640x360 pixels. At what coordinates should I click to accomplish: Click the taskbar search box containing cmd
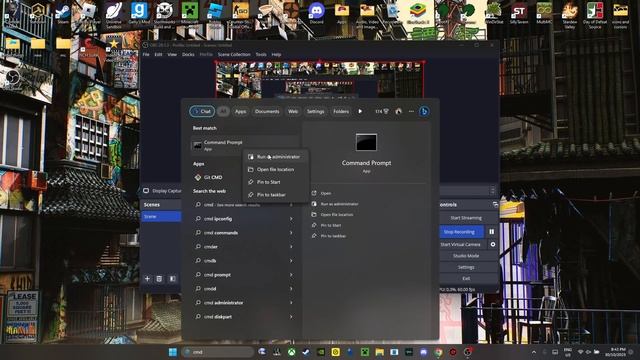point(218,352)
